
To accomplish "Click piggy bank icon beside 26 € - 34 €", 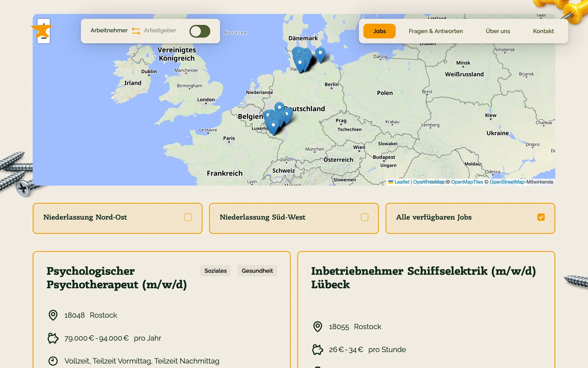I will 318,350.
